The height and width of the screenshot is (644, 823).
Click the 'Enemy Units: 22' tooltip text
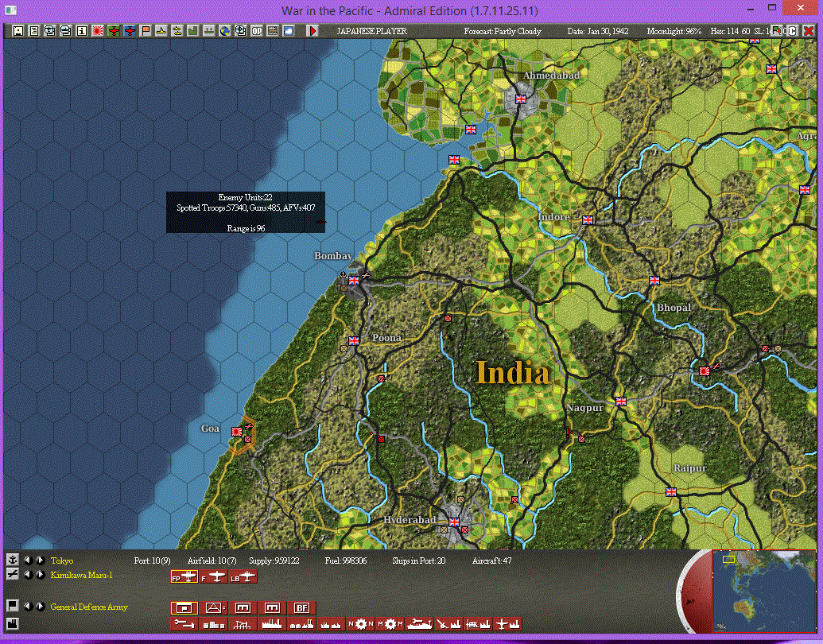point(245,197)
